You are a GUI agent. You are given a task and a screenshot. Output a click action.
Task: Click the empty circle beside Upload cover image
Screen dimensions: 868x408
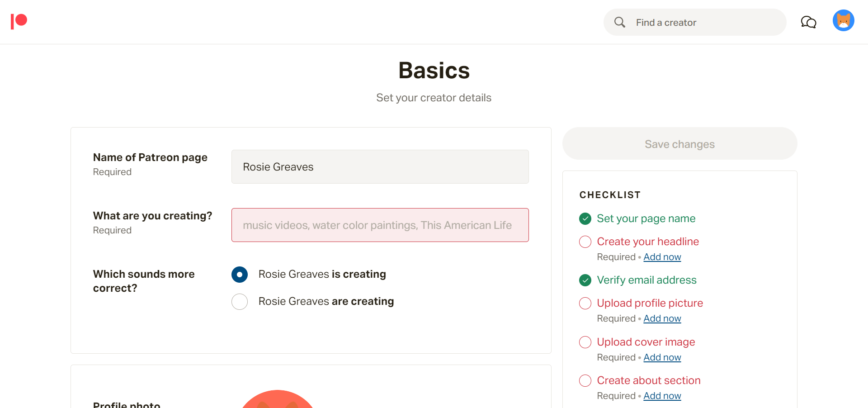(585, 342)
